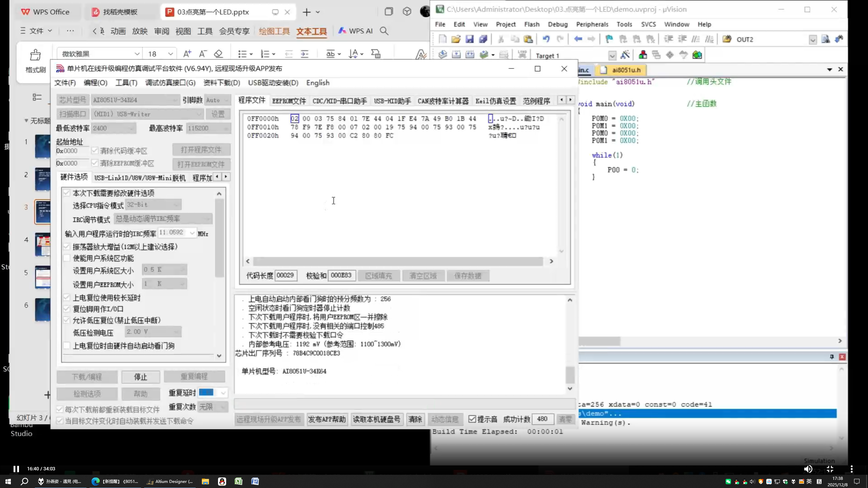Open the font size 18 dropdown in WPS
This screenshot has width=868, height=488.
coord(171,54)
